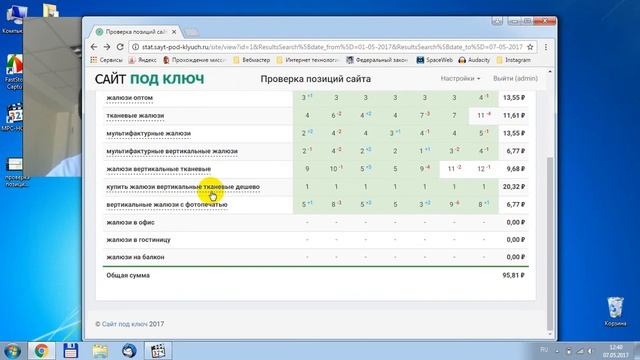Open the Федеральный закон bookmark
Screen dimensions: 640x360
click(x=377, y=60)
